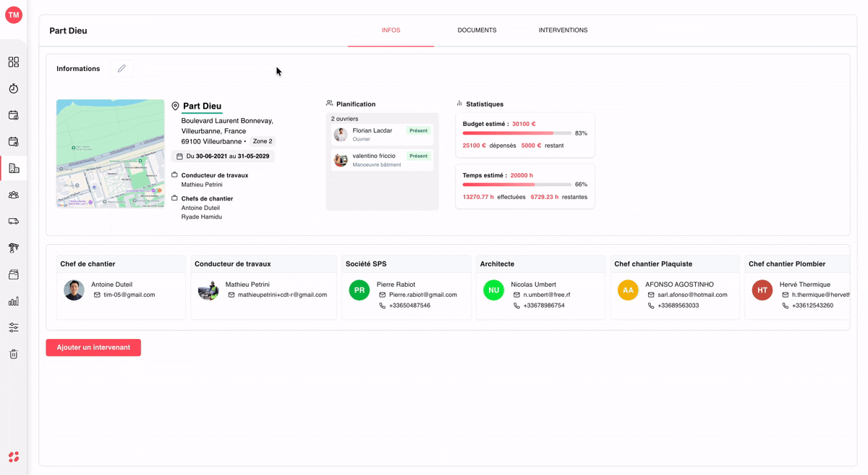Click the Informations section heading
The height and width of the screenshot is (475, 868).
78,69
